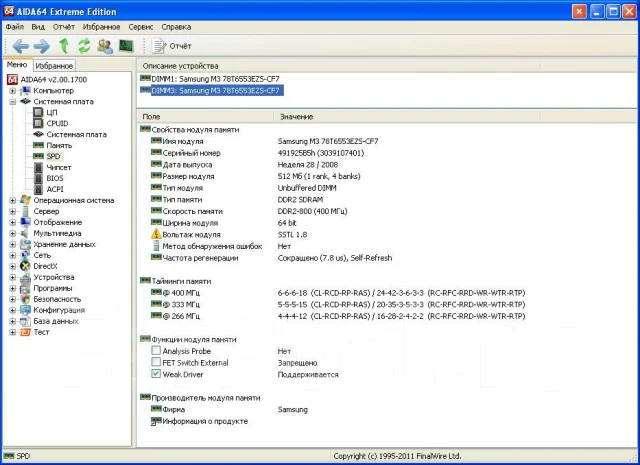Select the Частота регенерации row
Image resolution: width=640 pixels, height=465 pixels.
click(x=271, y=258)
